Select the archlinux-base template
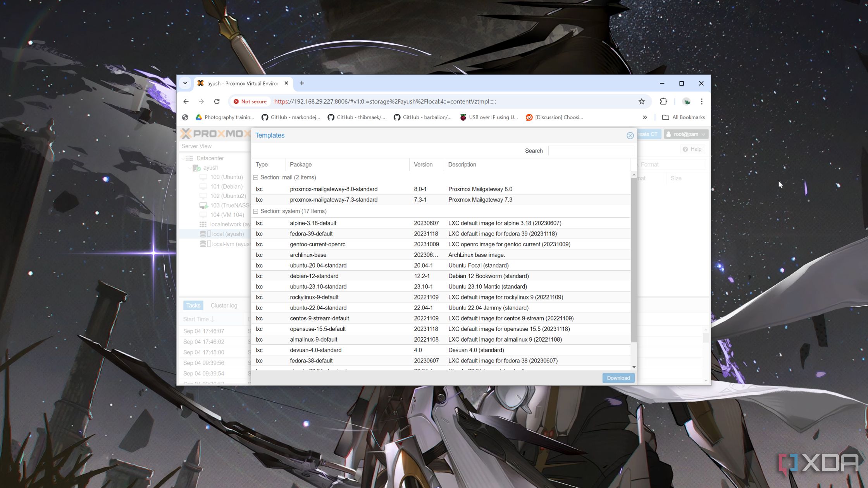 (x=441, y=255)
